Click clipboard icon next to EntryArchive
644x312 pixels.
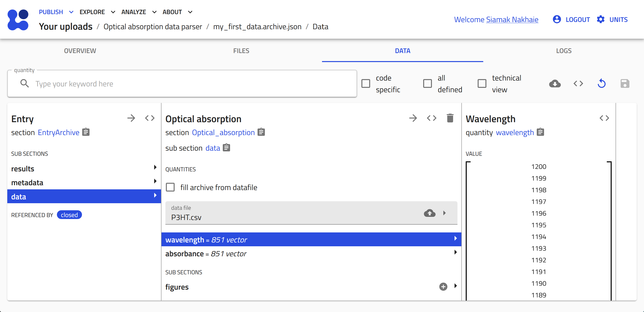click(86, 132)
